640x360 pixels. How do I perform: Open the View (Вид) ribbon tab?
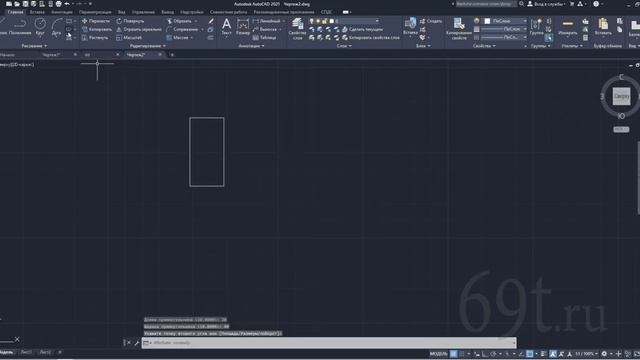click(122, 12)
